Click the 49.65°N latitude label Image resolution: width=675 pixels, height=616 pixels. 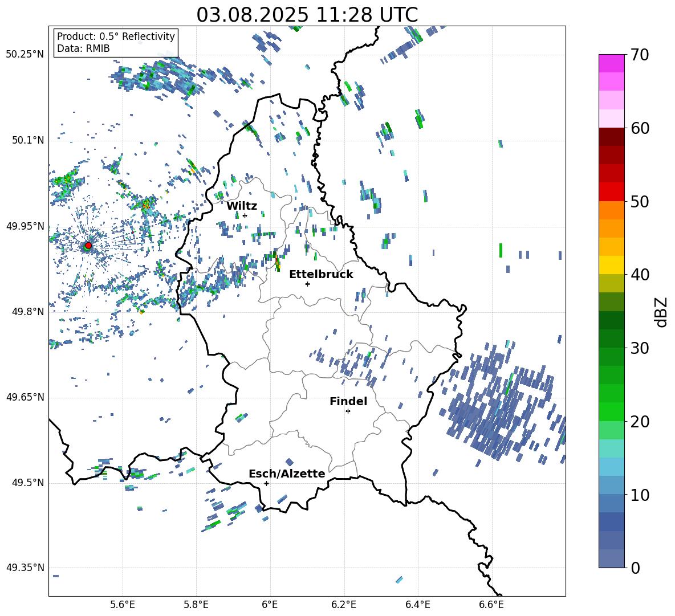pos(25,397)
